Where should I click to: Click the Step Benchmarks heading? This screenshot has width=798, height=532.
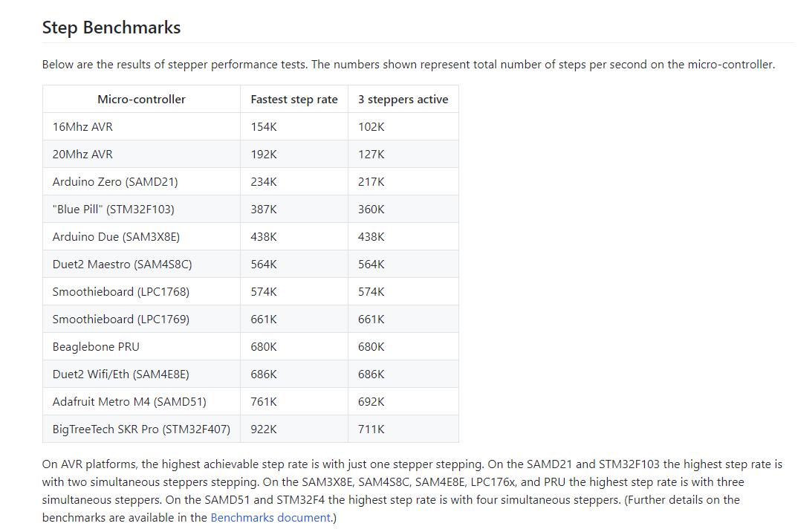point(111,27)
